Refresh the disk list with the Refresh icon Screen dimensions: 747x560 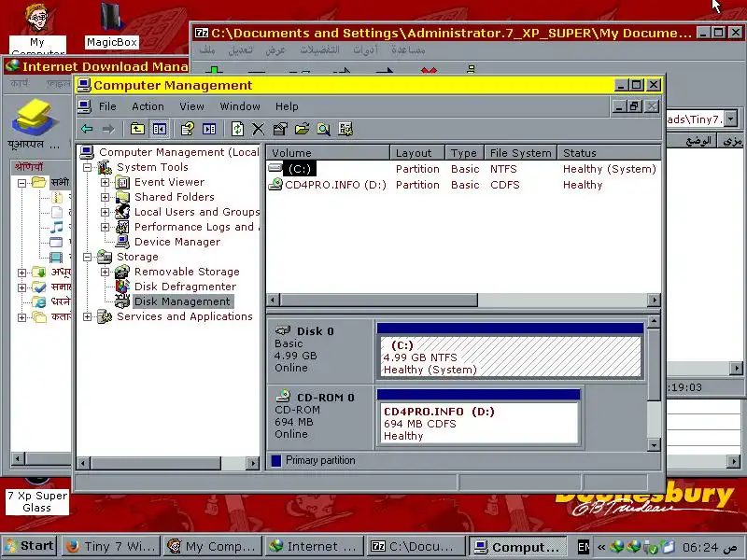237,129
